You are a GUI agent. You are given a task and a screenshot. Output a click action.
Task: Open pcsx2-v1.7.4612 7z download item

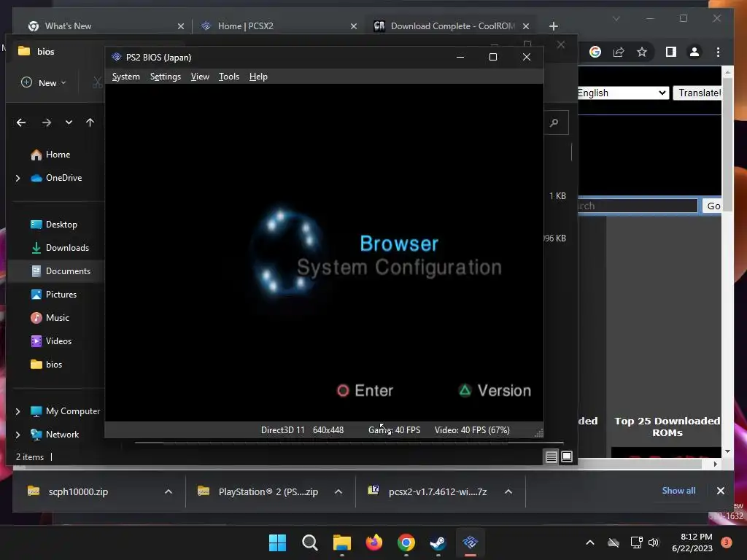429,491
